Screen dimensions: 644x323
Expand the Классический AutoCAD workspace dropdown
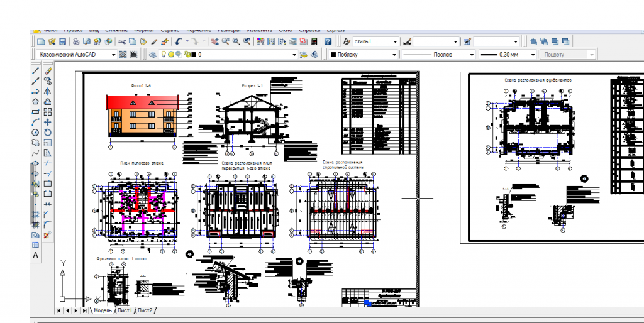113,55
